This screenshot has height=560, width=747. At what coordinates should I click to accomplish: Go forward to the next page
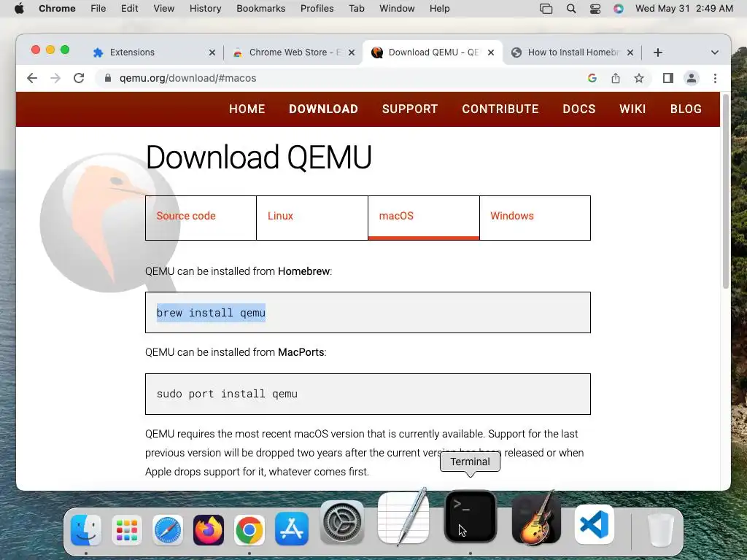tap(55, 78)
